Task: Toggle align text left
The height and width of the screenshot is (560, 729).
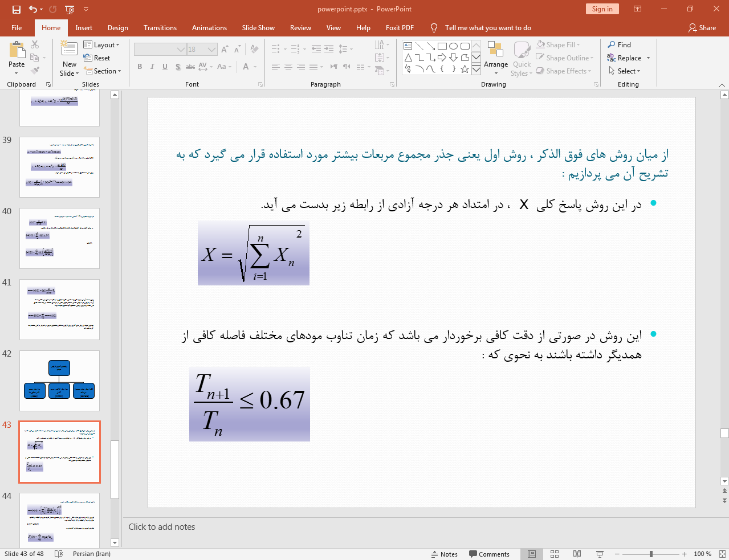Action: (276, 67)
